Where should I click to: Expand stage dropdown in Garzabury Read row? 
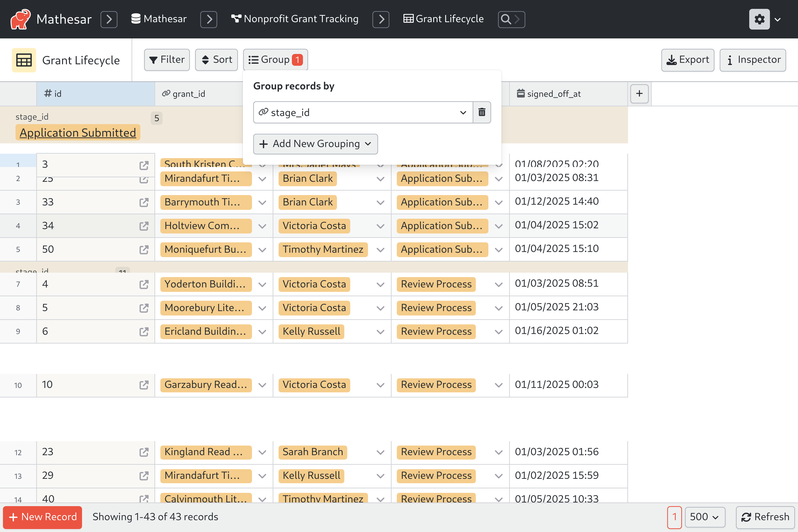499,385
